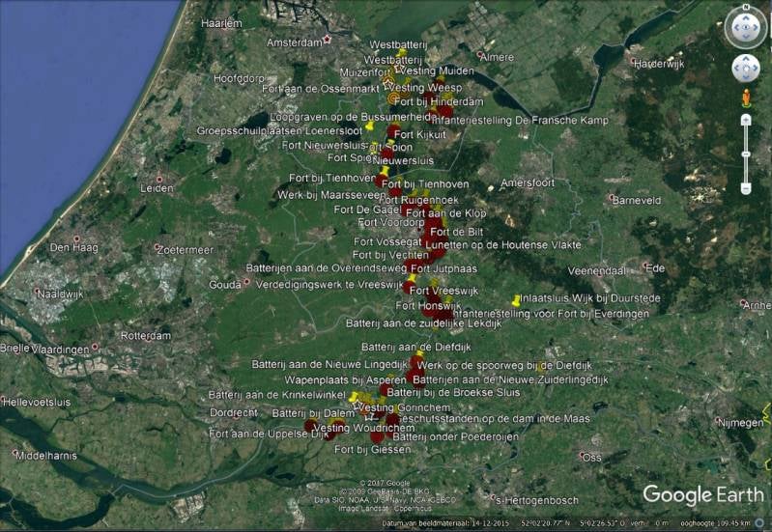Zoom out with the minus button
Screen dimensions: 772x532
[747, 188]
